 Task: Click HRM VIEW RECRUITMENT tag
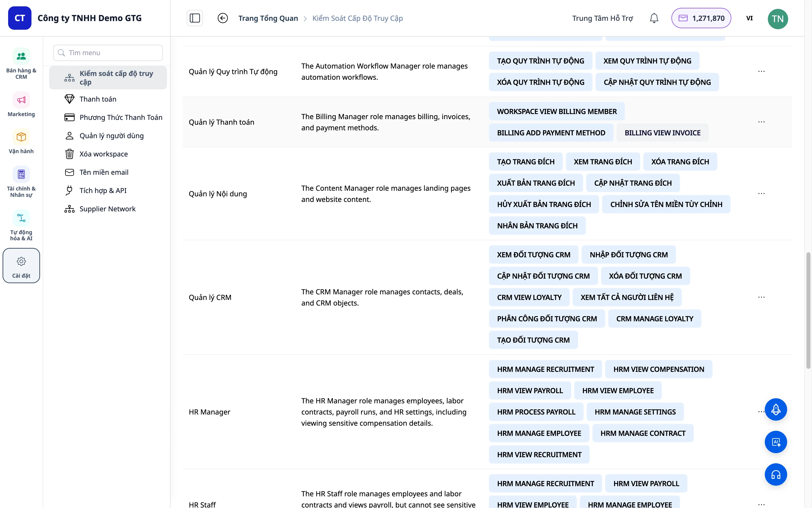(x=539, y=455)
